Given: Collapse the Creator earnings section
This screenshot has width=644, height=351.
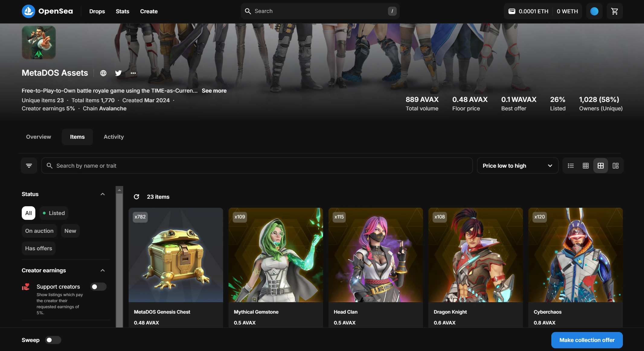Looking at the screenshot, I should click(103, 270).
